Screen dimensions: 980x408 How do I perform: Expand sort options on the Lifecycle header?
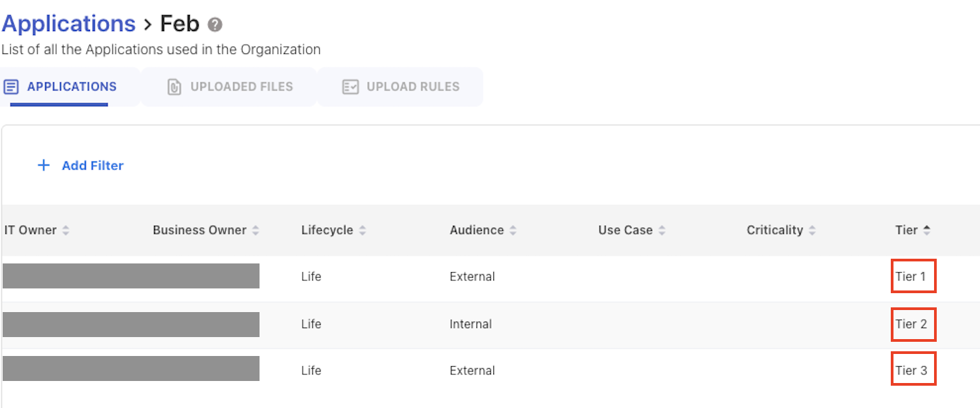coord(363,230)
